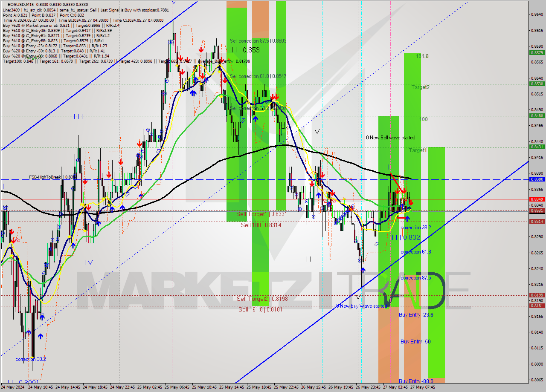Select the red 0.8314 price tag
The height and width of the screenshot is (392, 546).
[x=537, y=221]
